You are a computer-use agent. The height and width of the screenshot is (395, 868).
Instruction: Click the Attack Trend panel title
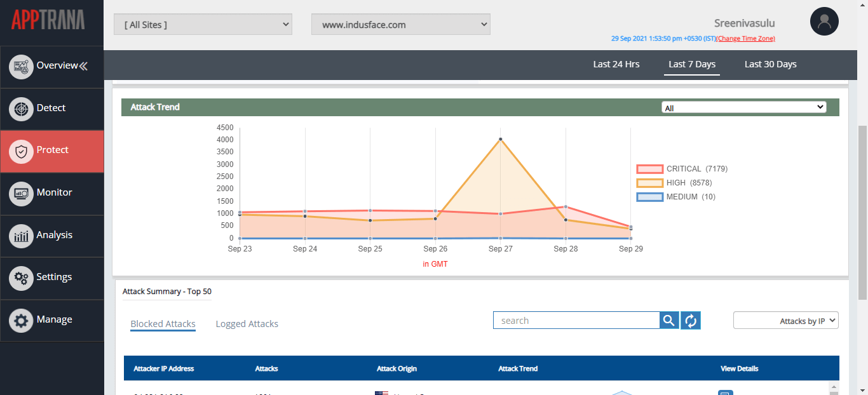point(155,107)
